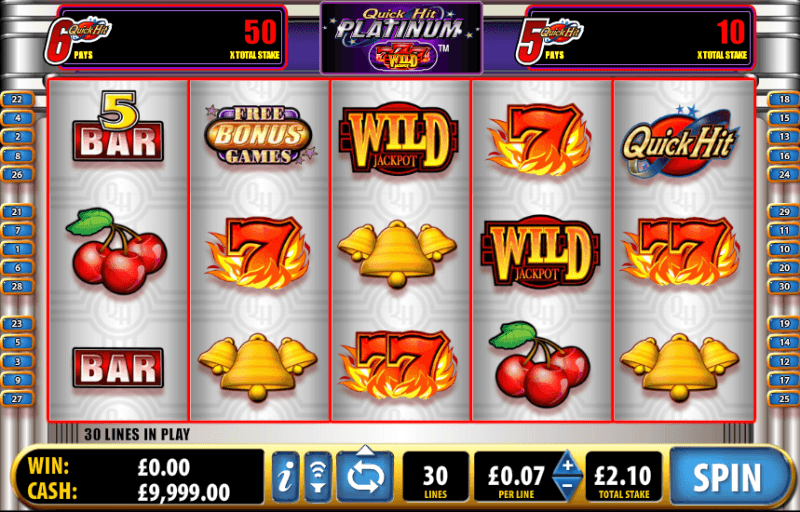Highlight payline number 25
The image size is (800, 512).
click(x=784, y=399)
